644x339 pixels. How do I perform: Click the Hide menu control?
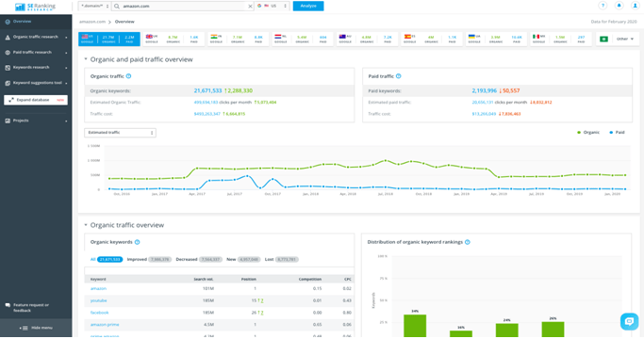pyautogui.click(x=36, y=328)
